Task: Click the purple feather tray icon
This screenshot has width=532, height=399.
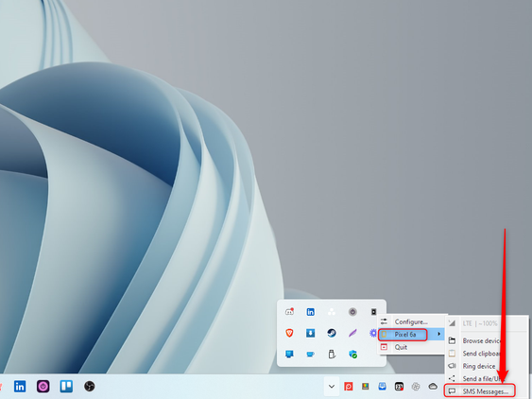Action: [x=352, y=333]
